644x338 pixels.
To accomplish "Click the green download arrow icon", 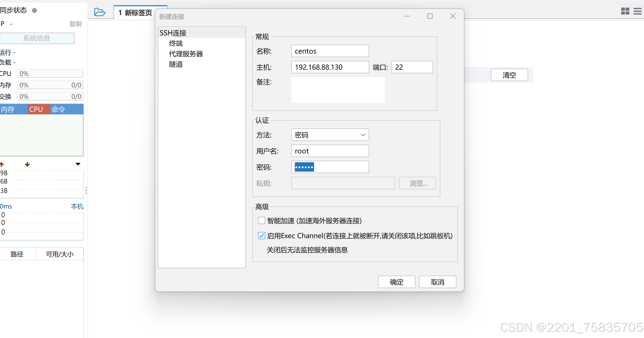I will [27, 164].
